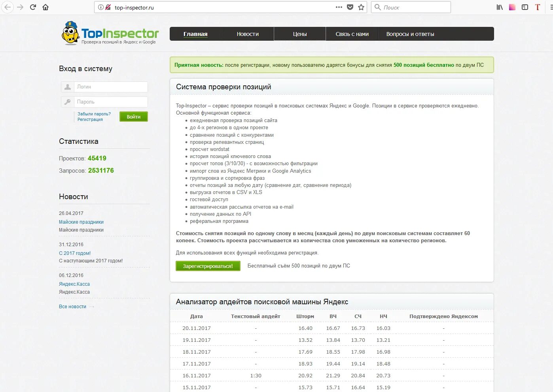
Task: Open the browser home page icon
Action: tap(45, 7)
